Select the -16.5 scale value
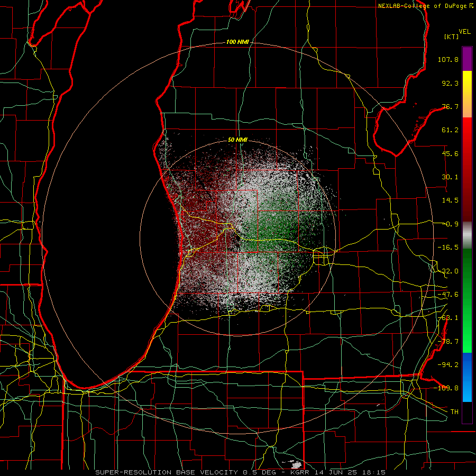476x476 pixels. (x=448, y=248)
